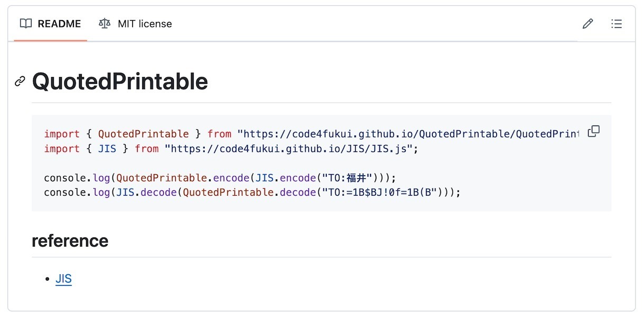Open the JIS reference link

[63, 279]
